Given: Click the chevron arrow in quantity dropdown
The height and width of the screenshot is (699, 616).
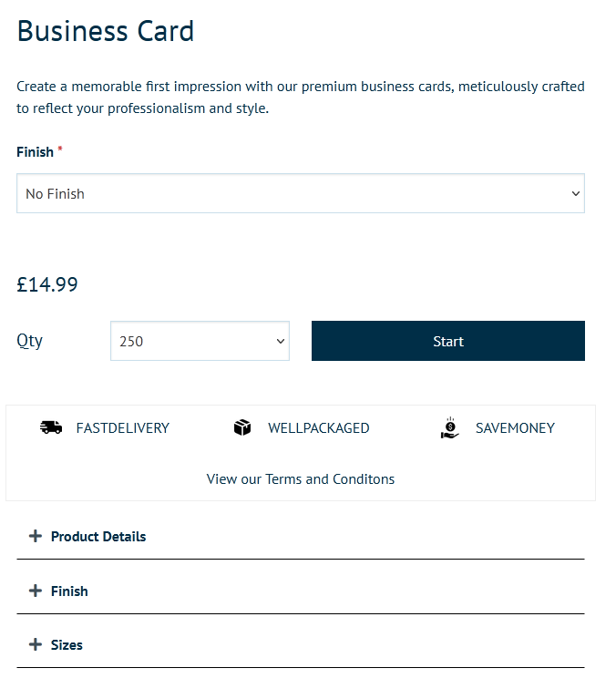Looking at the screenshot, I should click(x=281, y=341).
